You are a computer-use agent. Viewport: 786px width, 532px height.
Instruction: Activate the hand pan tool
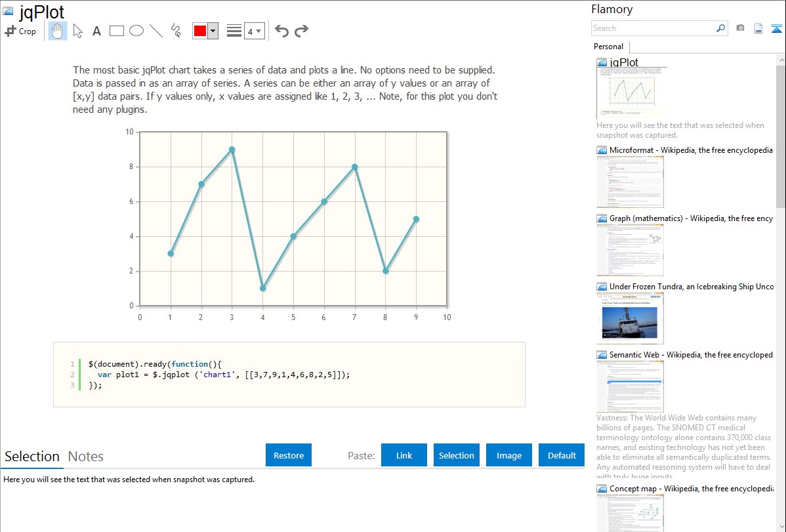[57, 31]
